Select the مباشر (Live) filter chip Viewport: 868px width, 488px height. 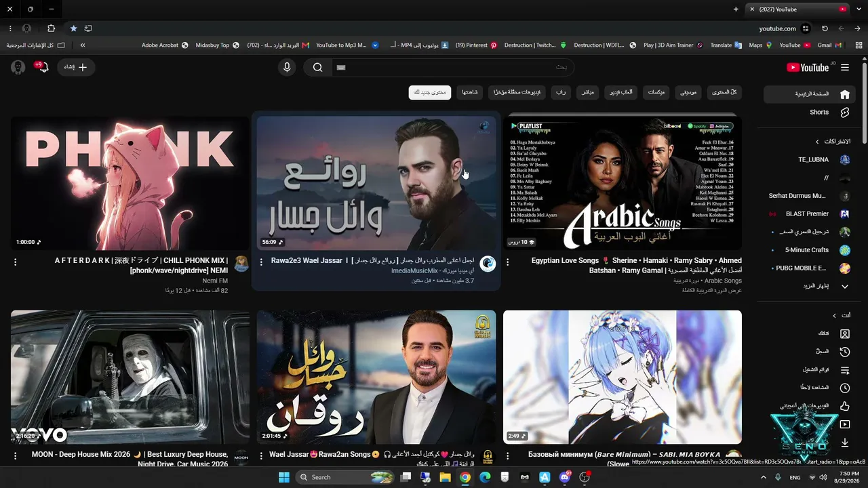(588, 92)
